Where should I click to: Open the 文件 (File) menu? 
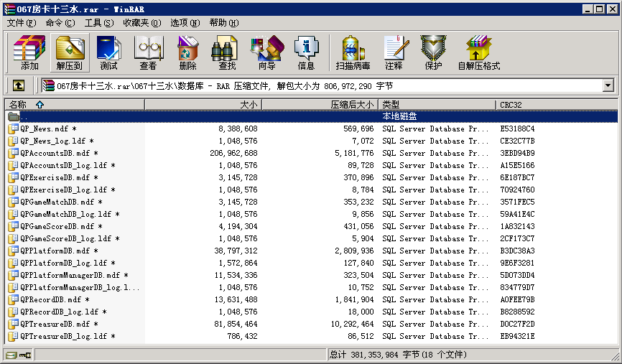[x=21, y=22]
